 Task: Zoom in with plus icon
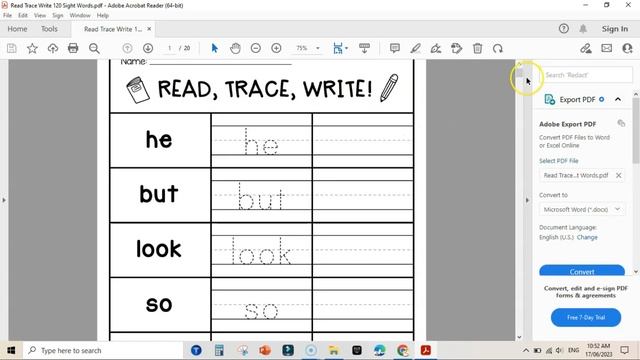click(x=276, y=48)
